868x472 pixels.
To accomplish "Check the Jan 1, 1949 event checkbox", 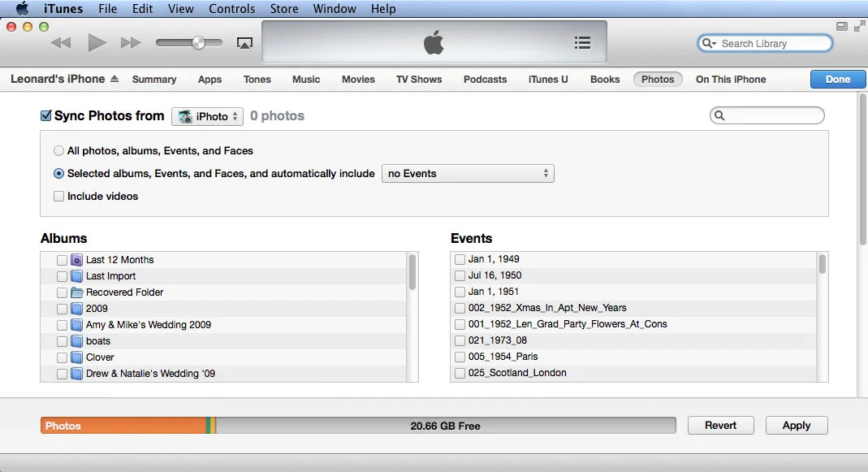I will [x=460, y=259].
